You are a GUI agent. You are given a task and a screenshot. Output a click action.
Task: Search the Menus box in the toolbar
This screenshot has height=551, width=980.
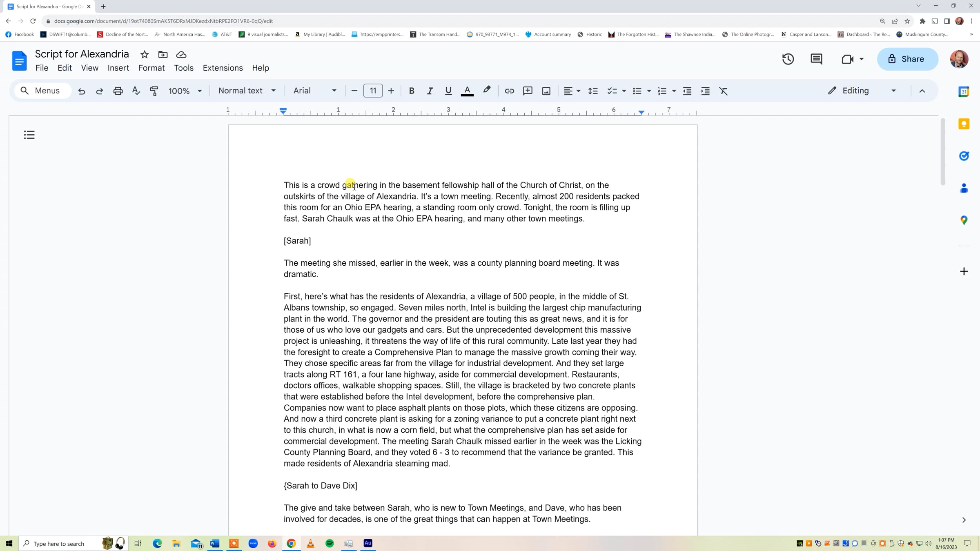click(x=43, y=91)
